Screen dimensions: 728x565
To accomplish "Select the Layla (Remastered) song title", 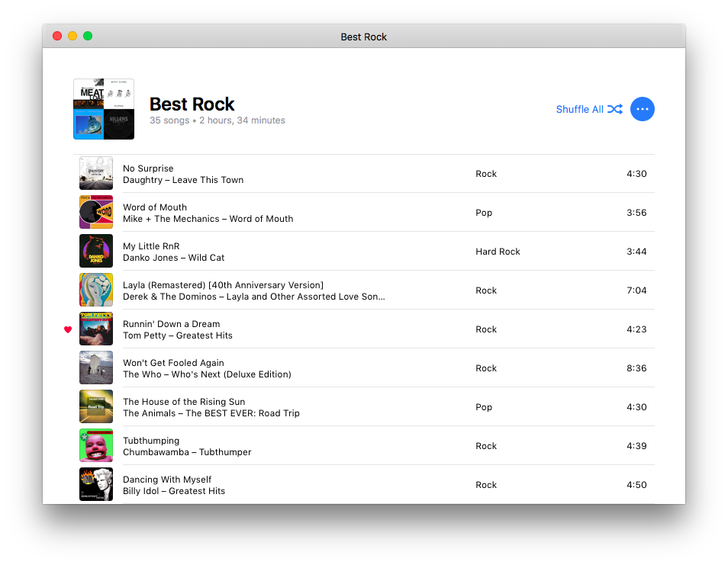I will point(223,285).
